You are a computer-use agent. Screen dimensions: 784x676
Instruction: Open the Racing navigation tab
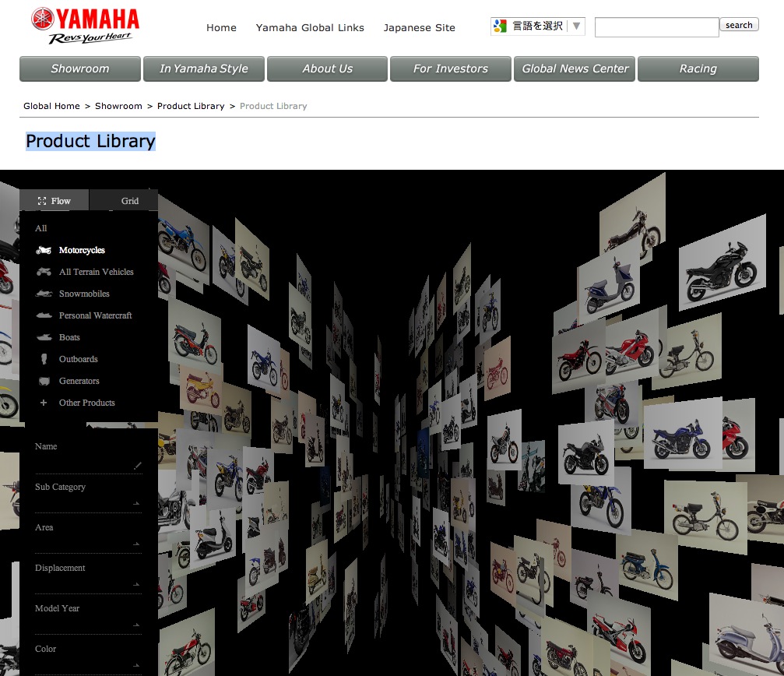click(698, 69)
